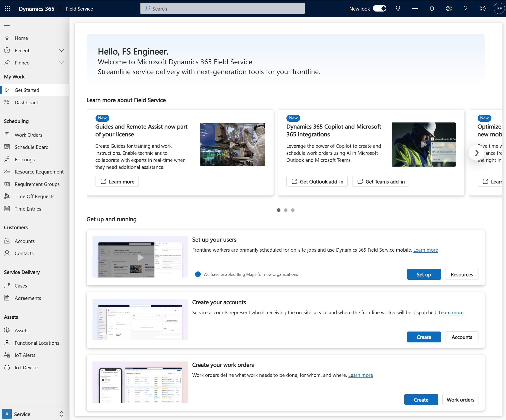Viewport: 506px width, 420px height.
Task: Expand the left sidebar collapse icon
Action: pos(7,24)
